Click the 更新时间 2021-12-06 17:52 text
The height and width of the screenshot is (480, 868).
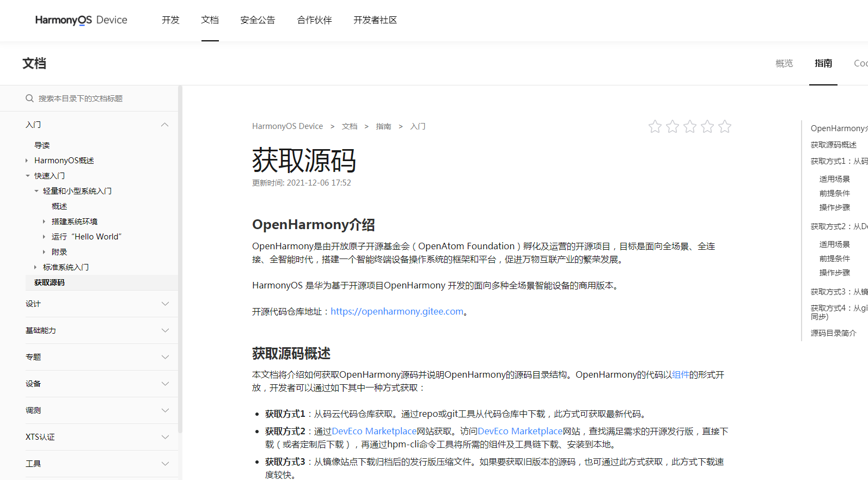[x=302, y=183]
